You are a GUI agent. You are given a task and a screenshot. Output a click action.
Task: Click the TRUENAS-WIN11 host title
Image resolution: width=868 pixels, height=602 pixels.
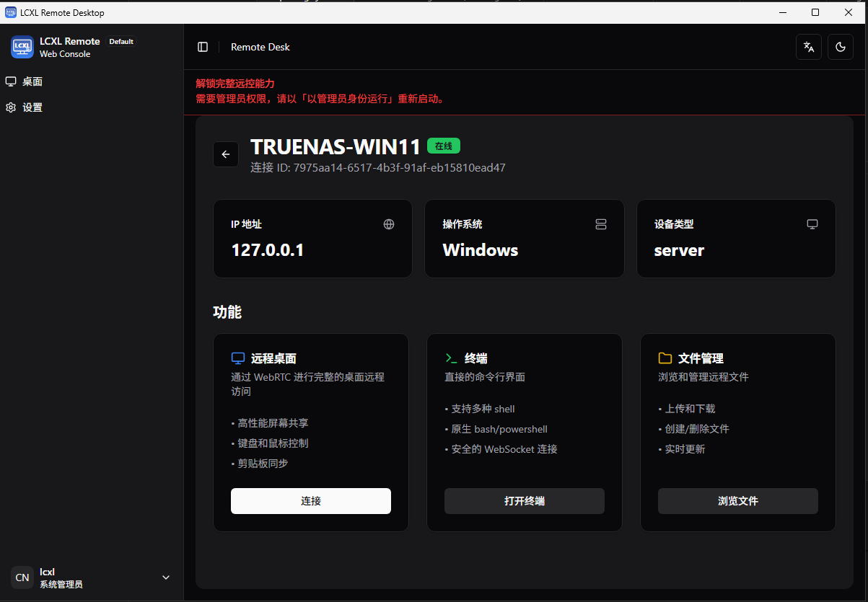(x=336, y=147)
